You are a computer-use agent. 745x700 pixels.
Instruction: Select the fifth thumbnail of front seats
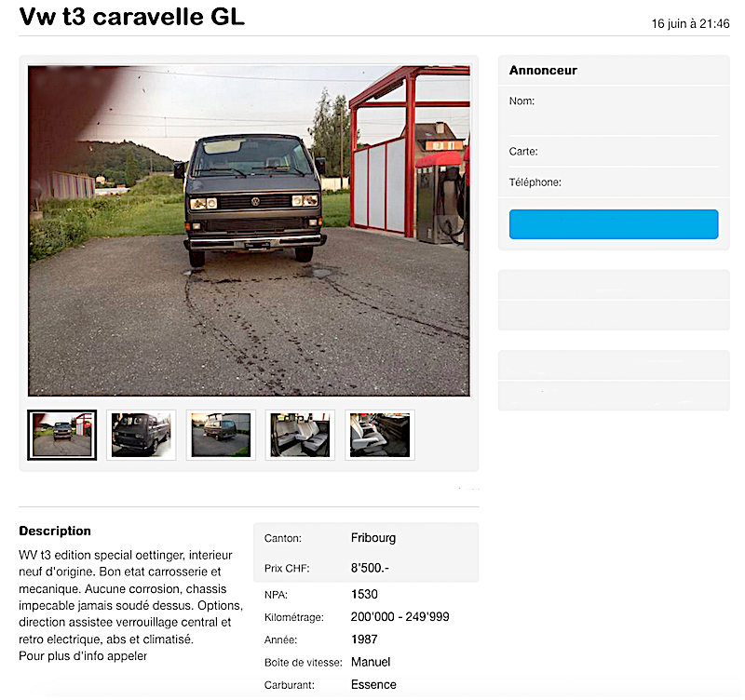coord(380,435)
